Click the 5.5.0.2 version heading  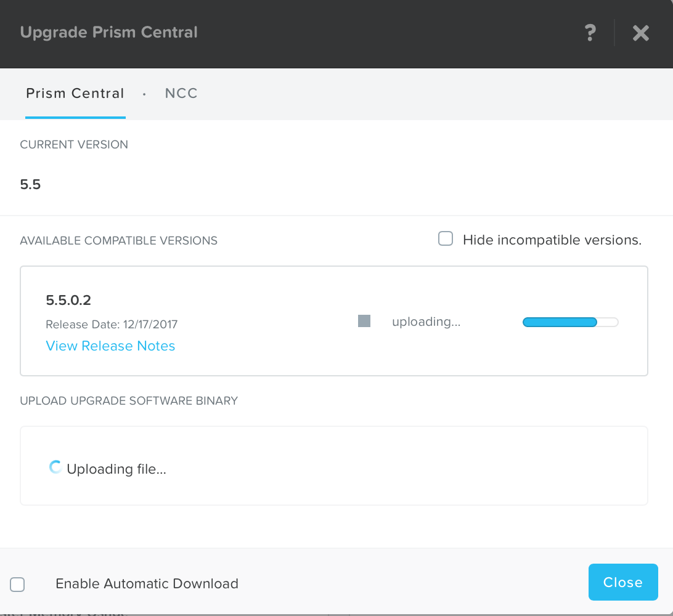68,300
